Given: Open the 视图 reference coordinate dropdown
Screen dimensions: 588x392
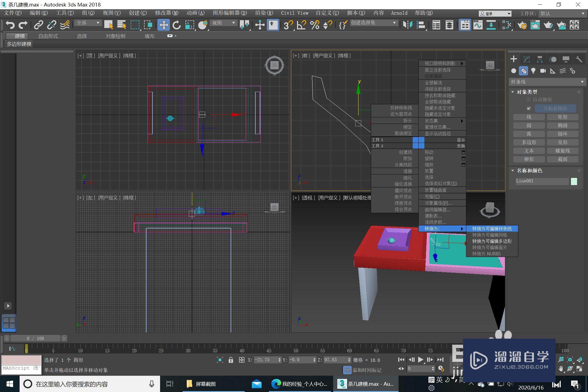Looking at the screenshot, I should click(223, 23).
